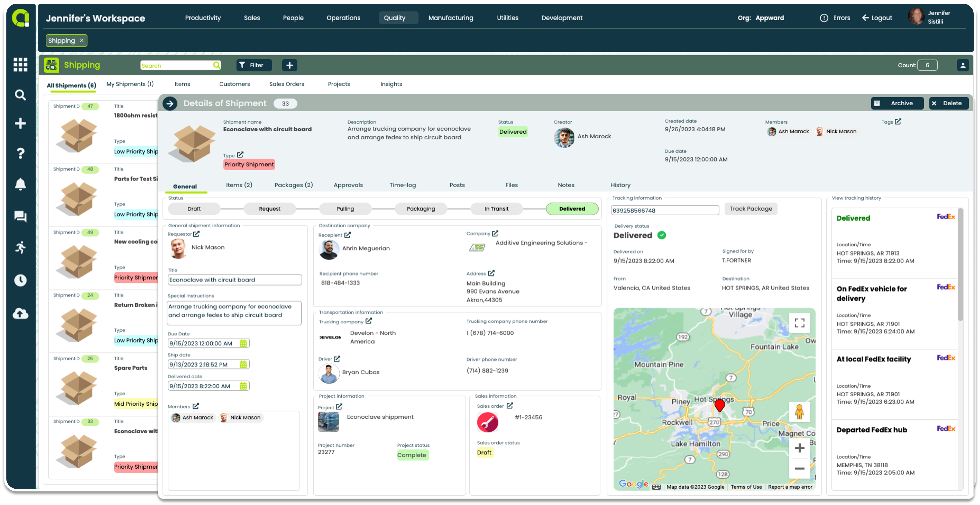Click edit icon beside Address
This screenshot has height=505, width=980.
[491, 273]
